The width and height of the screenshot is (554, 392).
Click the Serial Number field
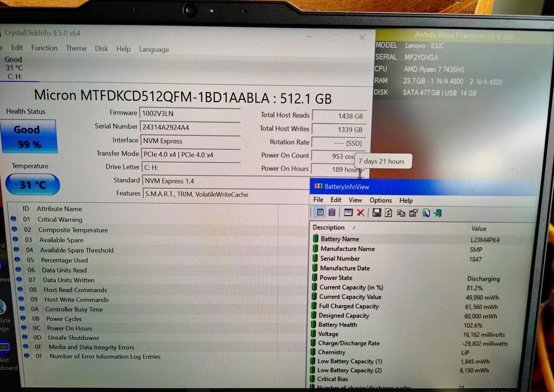coord(190,128)
